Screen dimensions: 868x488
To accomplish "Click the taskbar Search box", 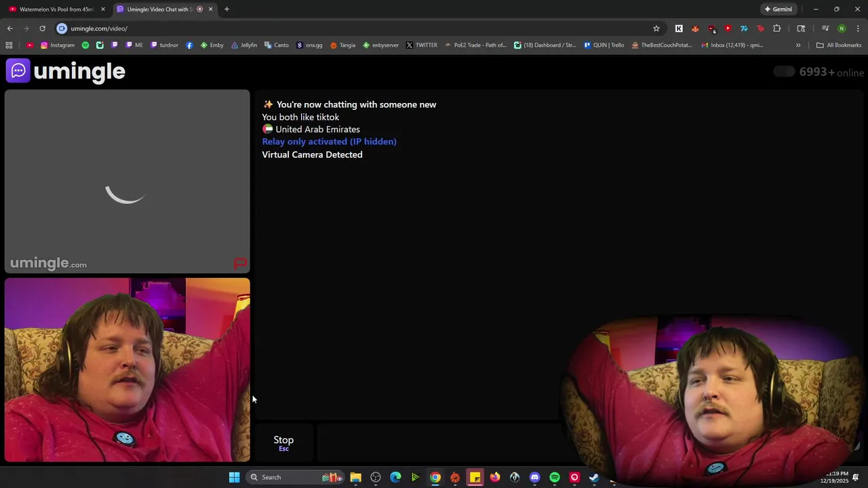I will pyautogui.click(x=294, y=477).
